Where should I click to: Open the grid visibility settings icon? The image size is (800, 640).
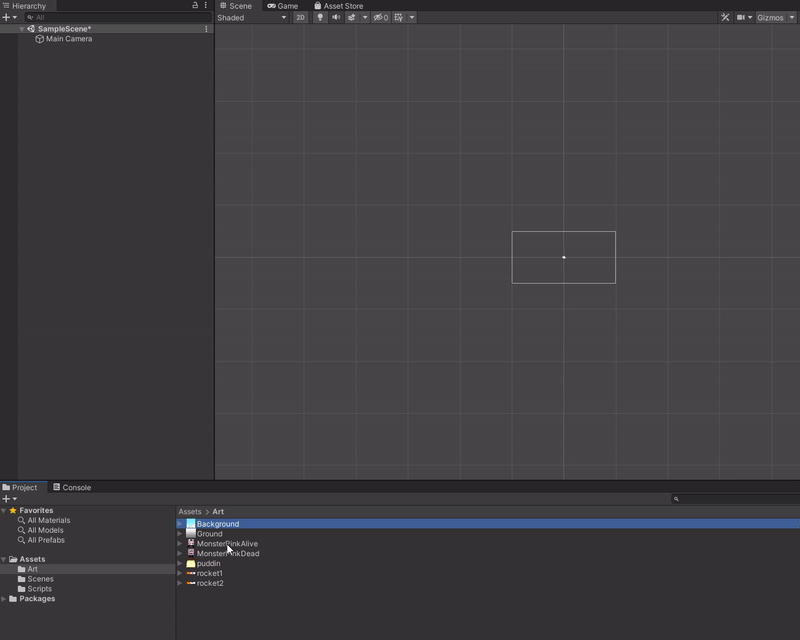(398, 17)
